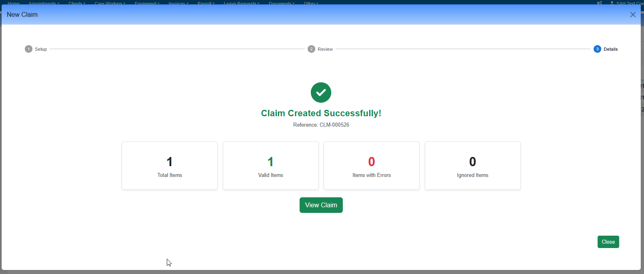
Task: Select the Ignored Items card
Action: click(x=473, y=165)
